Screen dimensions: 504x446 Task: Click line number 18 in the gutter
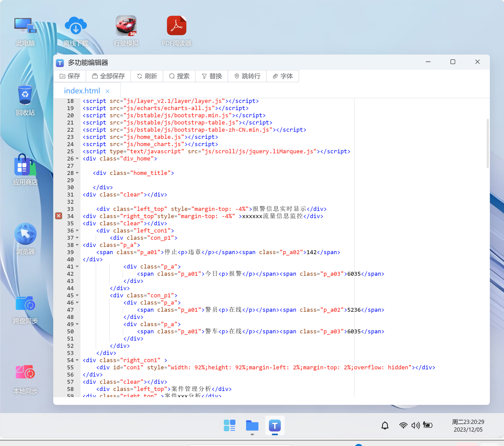tap(70, 101)
